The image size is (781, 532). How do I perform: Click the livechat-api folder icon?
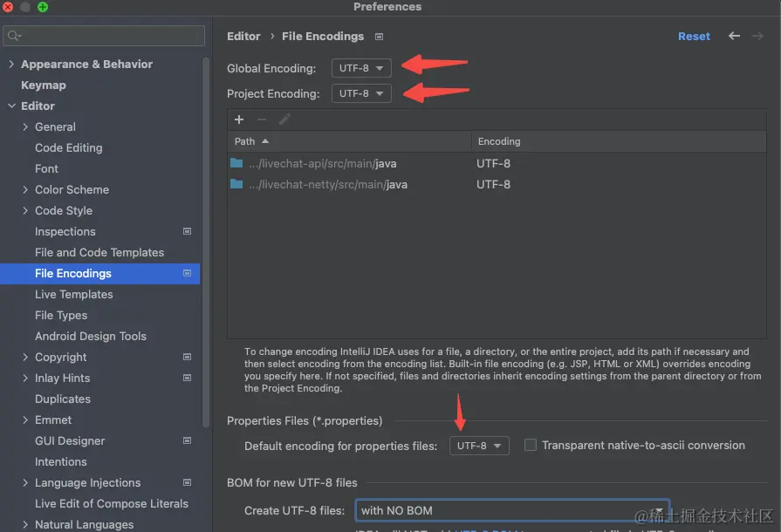tap(236, 163)
